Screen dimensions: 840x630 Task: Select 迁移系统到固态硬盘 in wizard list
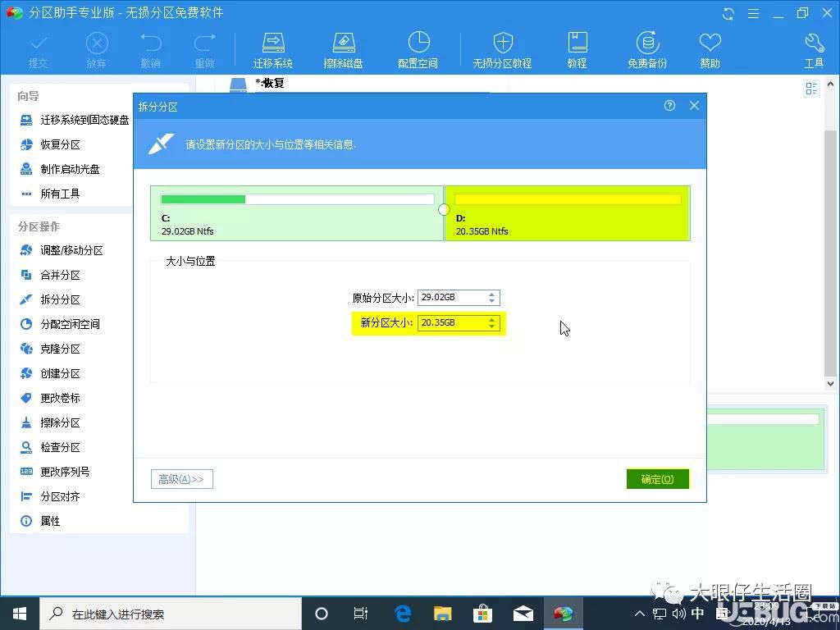[75, 120]
